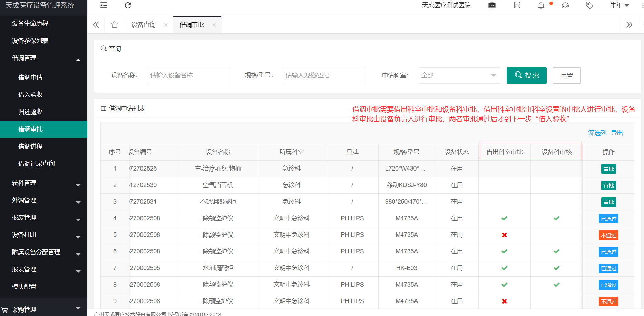This screenshot has width=644, height=316.
Task: Click 已通过 button in row 4
Action: pyautogui.click(x=608, y=219)
